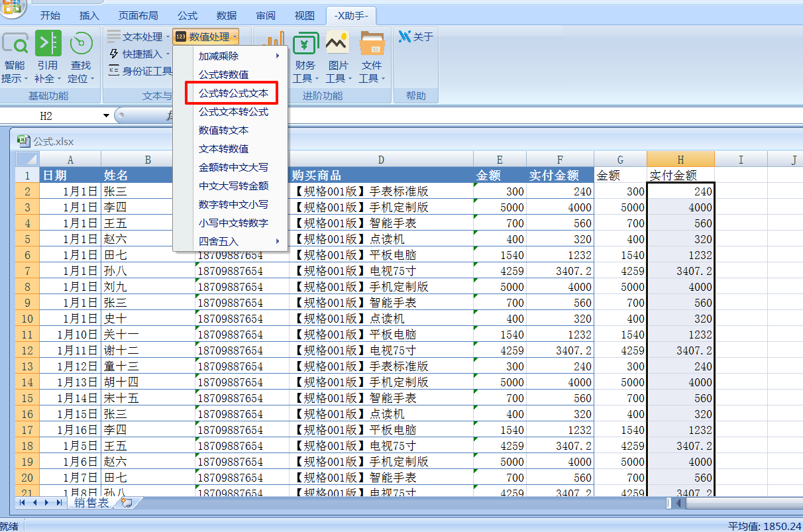Choose 公式转公式文本 menu item
The image size is (803, 532).
[x=231, y=93]
